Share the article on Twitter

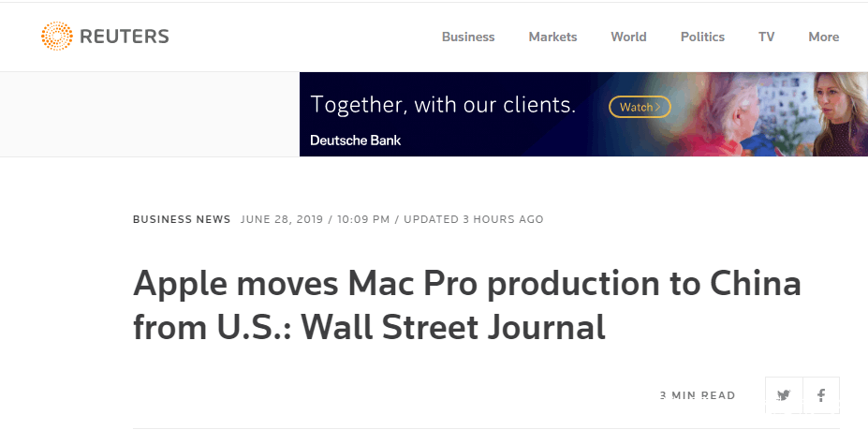pyautogui.click(x=784, y=395)
